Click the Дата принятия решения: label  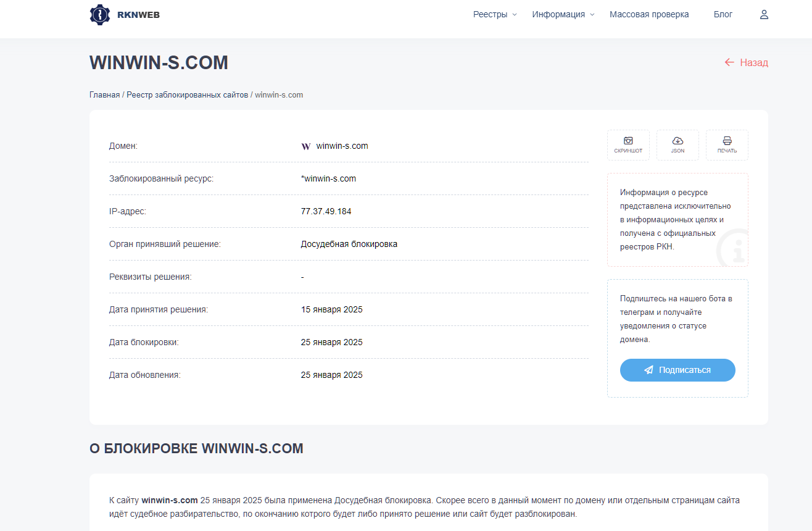(x=159, y=309)
